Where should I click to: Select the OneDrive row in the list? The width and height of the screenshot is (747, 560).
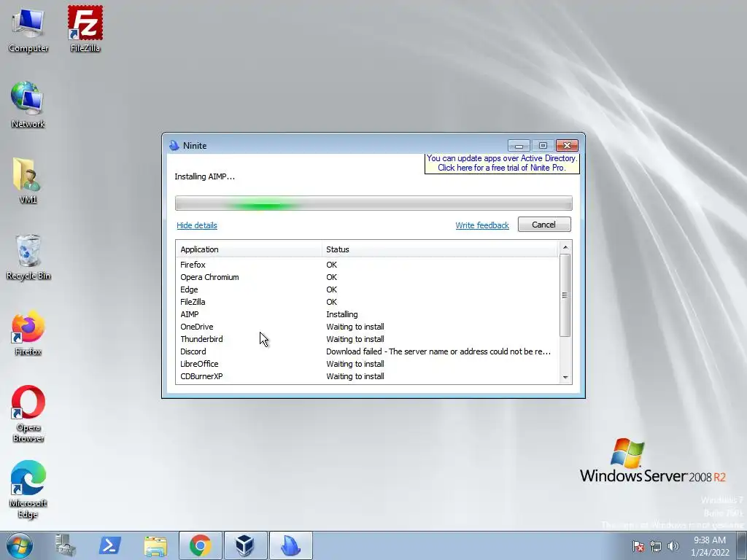point(367,327)
